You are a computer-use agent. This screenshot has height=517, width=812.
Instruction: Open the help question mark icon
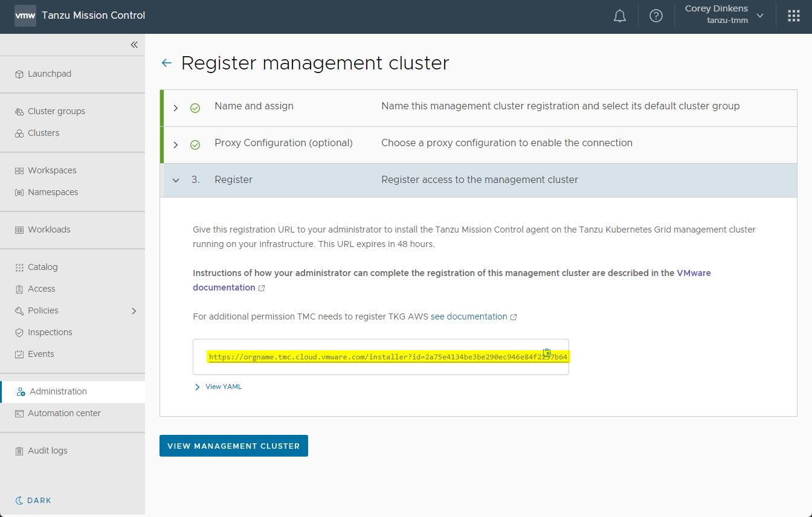656,16
